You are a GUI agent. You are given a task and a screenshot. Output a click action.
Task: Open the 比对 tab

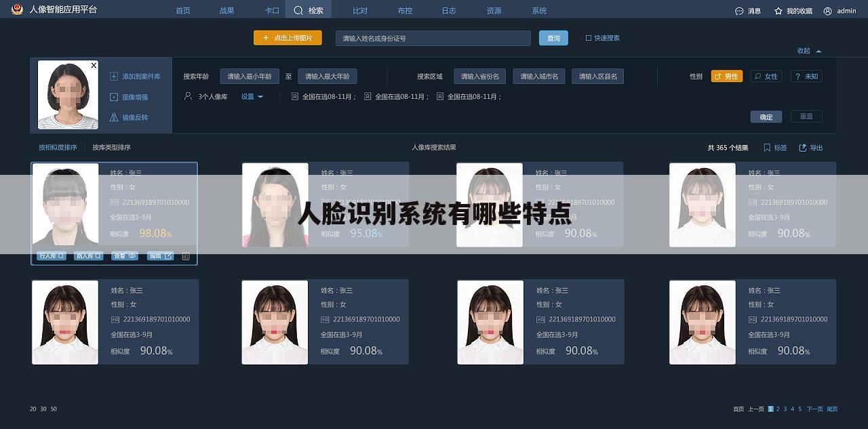click(x=360, y=11)
